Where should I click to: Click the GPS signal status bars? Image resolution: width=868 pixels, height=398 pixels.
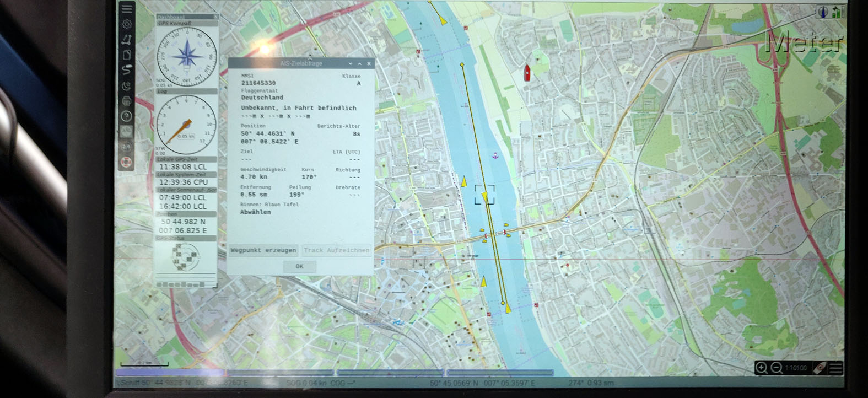pyautogui.click(x=838, y=12)
